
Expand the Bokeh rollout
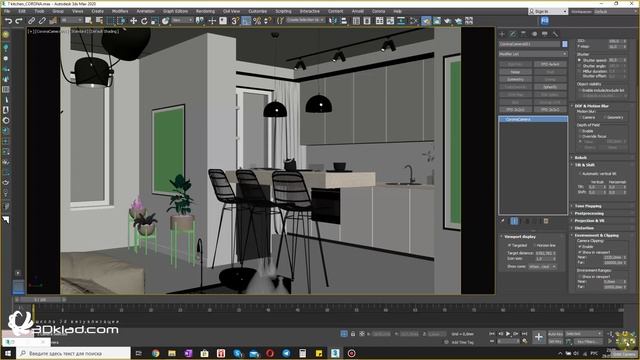point(580,158)
